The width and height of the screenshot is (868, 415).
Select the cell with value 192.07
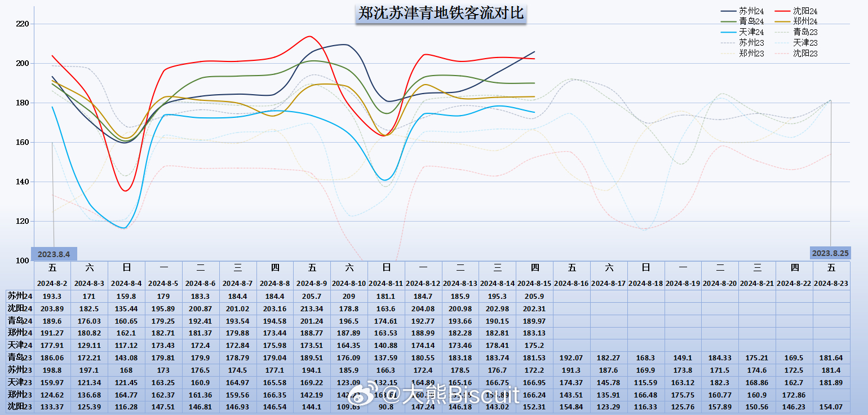tap(572, 357)
